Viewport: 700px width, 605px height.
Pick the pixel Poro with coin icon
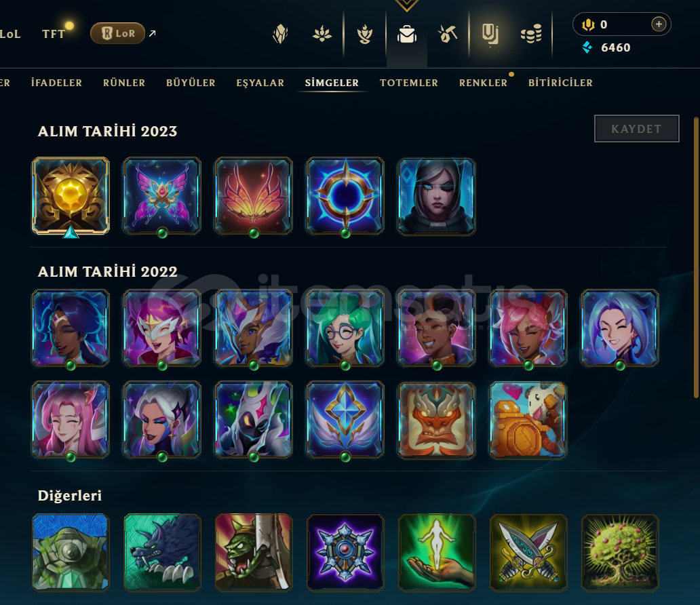click(x=528, y=420)
